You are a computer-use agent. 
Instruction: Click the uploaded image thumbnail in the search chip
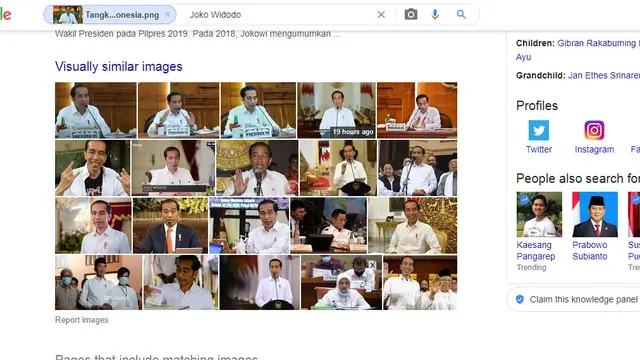pyautogui.click(x=68, y=15)
